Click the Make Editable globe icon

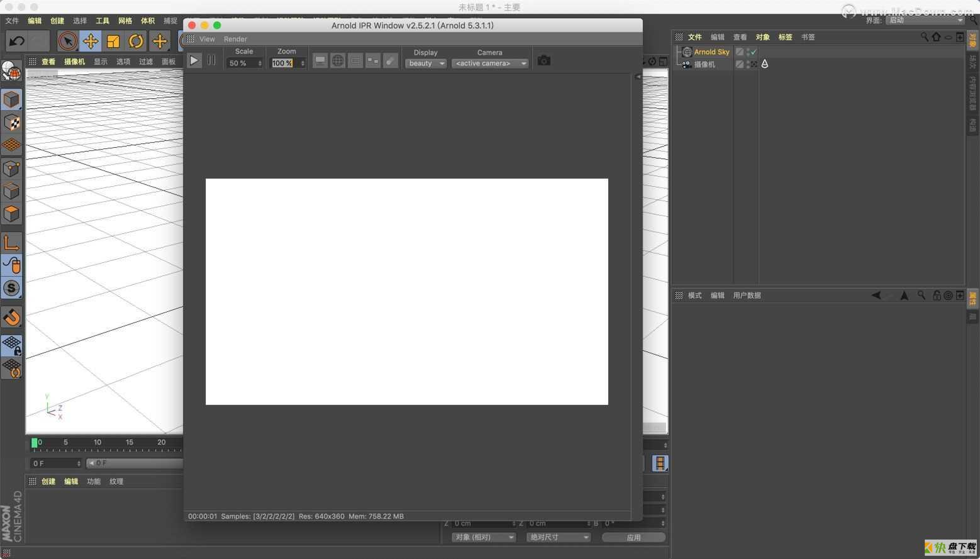point(11,72)
